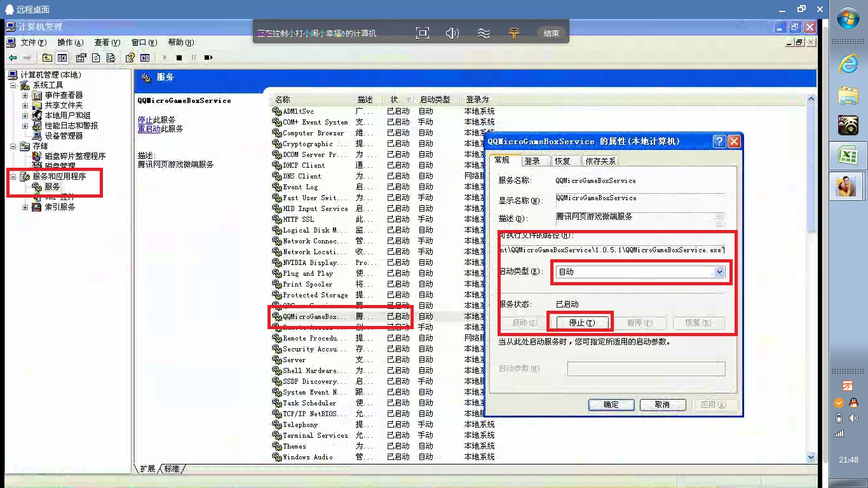
Task: Click the Restart Service toolbar icon
Action: click(208, 58)
